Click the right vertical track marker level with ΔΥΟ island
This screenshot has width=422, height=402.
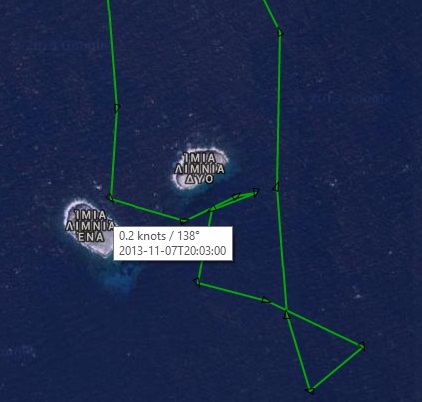click(x=276, y=187)
